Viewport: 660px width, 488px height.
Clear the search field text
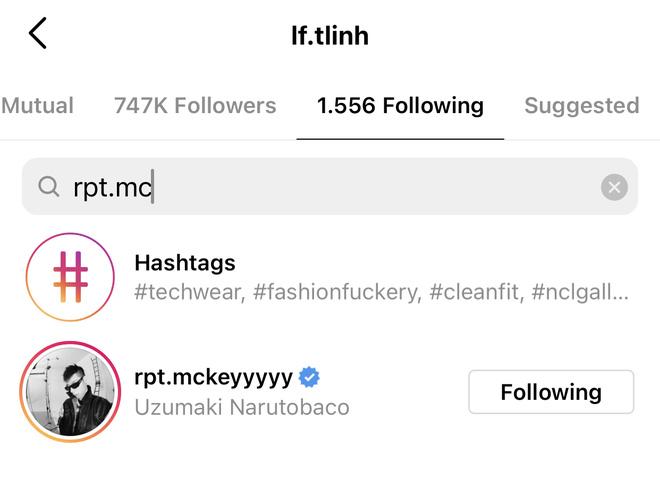pyautogui.click(x=614, y=187)
